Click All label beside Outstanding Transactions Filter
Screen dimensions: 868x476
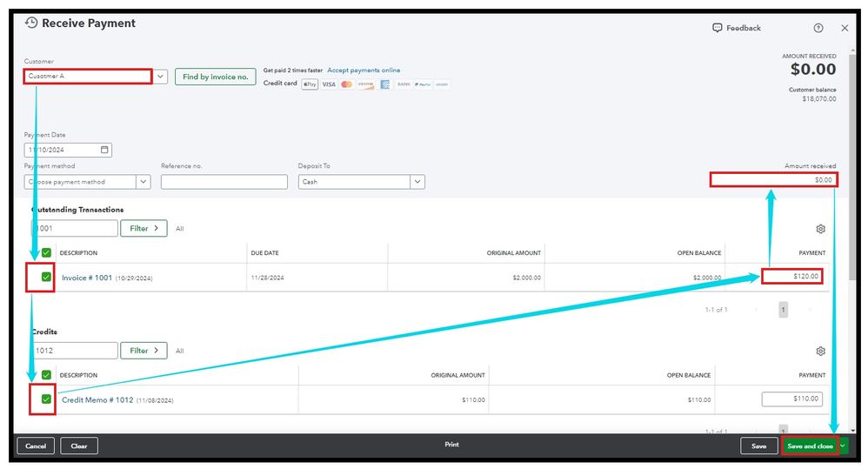tap(180, 229)
